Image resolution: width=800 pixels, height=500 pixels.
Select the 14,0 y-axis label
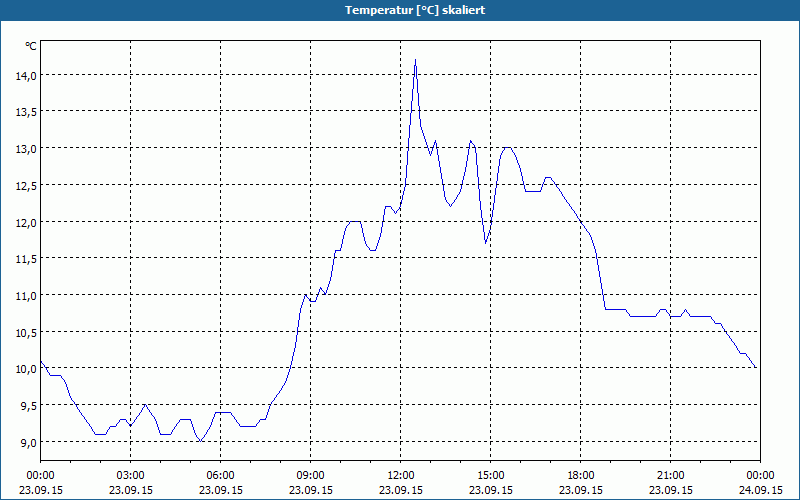point(26,76)
